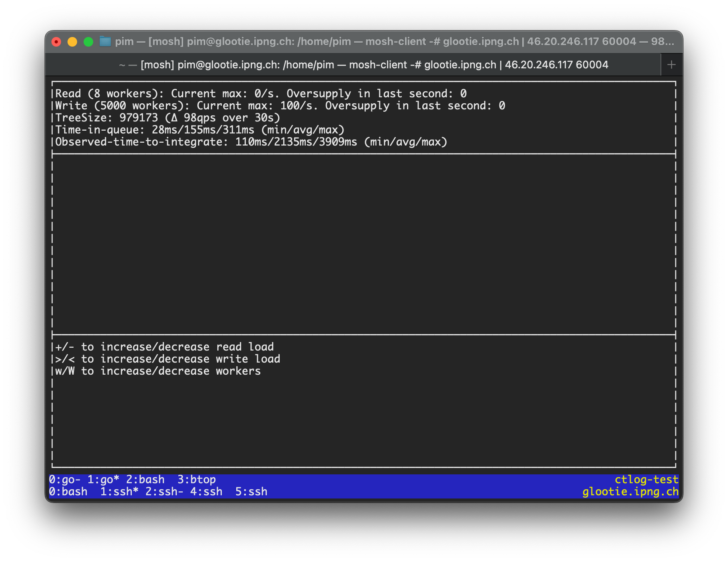Click the folder proxy icon in title bar
This screenshot has height=562, width=728.
click(x=105, y=41)
